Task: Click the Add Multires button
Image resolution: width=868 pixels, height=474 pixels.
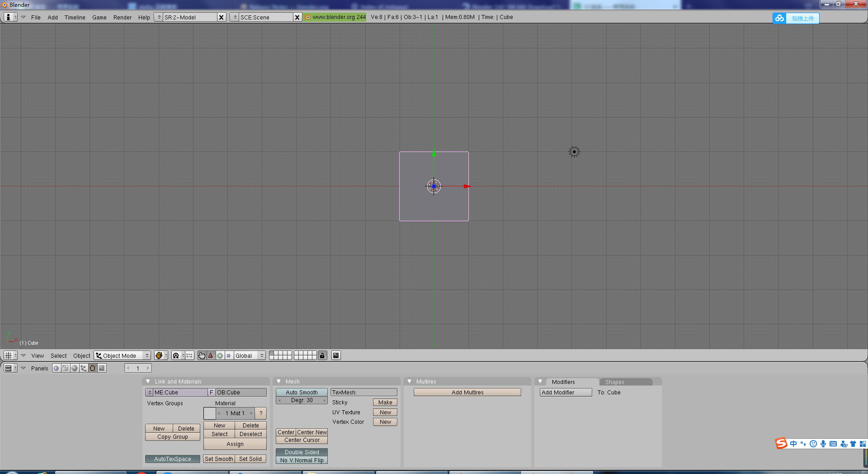Action: click(467, 393)
